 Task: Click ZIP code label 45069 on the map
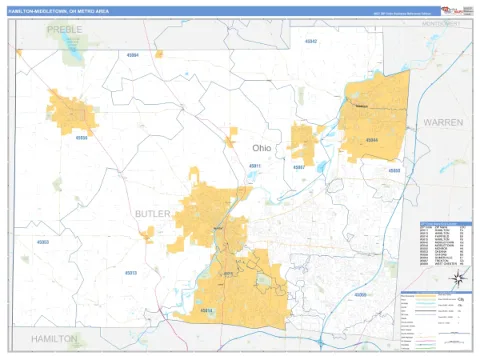pyautogui.click(x=361, y=295)
